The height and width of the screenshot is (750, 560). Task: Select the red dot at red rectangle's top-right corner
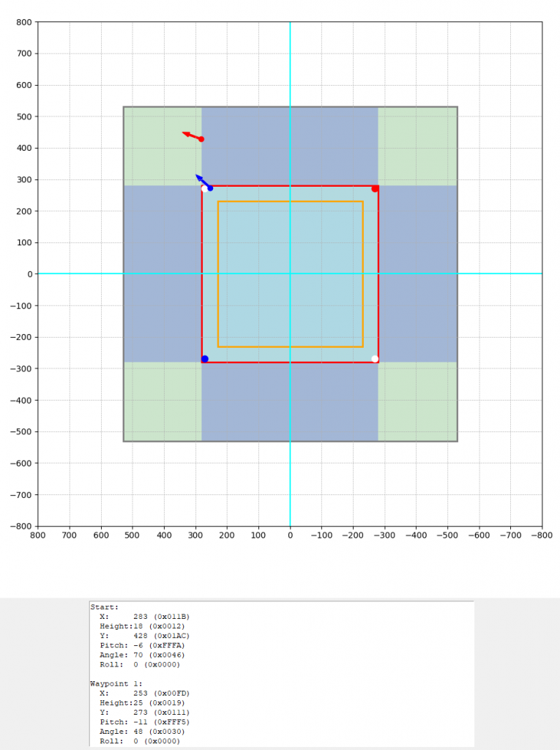[x=375, y=189]
